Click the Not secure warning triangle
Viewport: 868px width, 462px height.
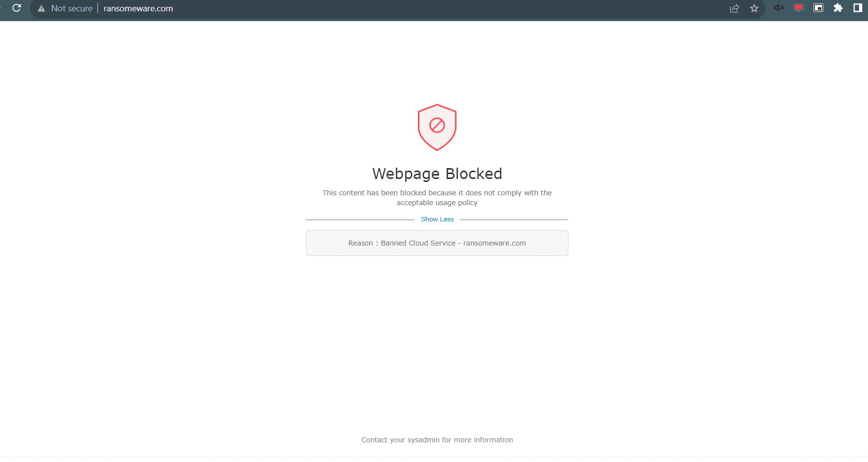tap(41, 8)
